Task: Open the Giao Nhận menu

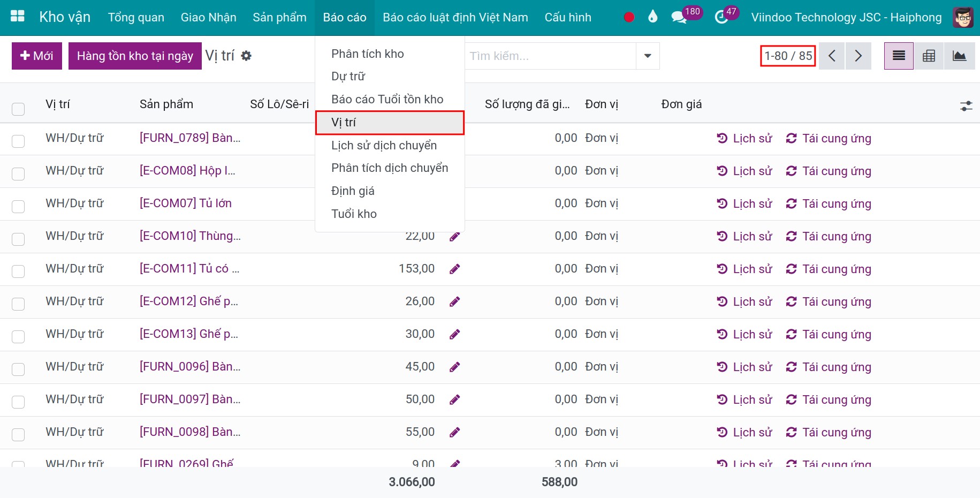Action: click(x=208, y=17)
